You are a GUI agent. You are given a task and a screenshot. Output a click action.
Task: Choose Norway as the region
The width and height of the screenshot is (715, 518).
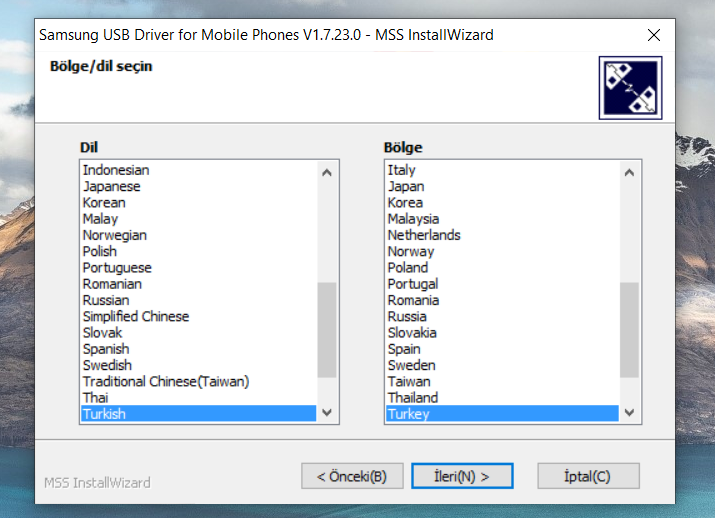click(503, 252)
